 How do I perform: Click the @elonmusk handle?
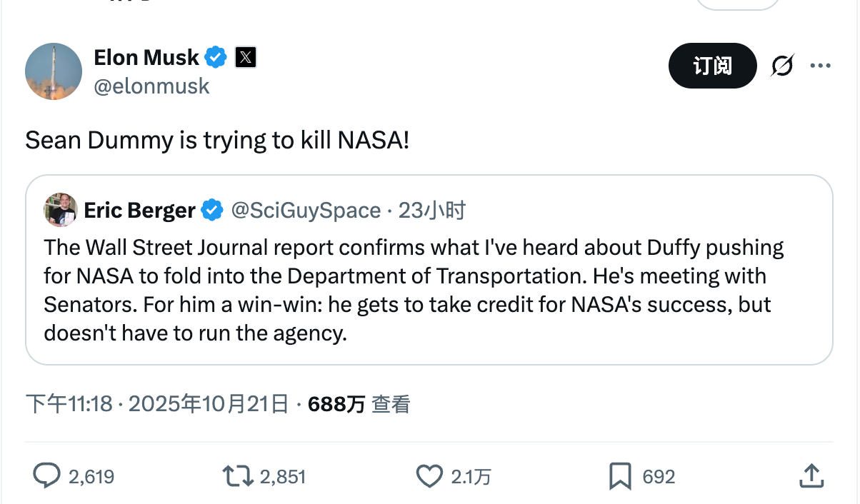pyautogui.click(x=151, y=86)
